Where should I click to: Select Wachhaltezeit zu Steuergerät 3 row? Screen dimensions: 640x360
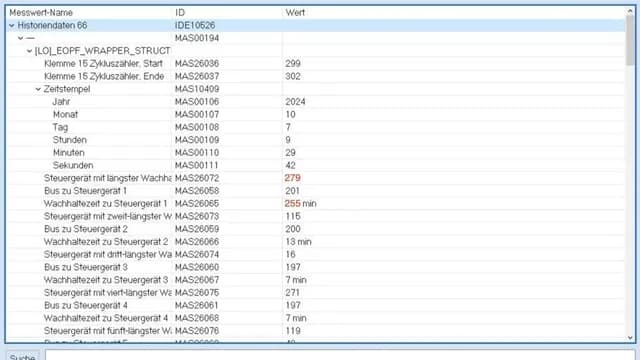(316, 280)
